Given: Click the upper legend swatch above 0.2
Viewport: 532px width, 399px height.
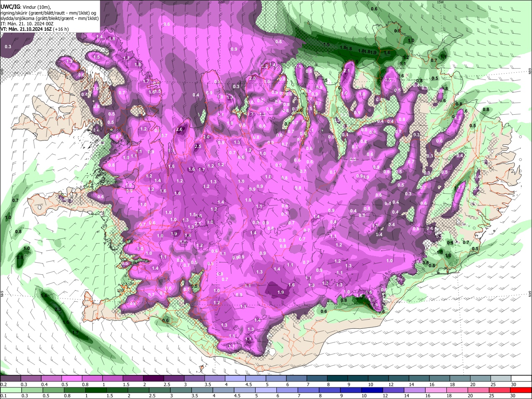Looking at the screenshot, I should [x=10, y=379].
